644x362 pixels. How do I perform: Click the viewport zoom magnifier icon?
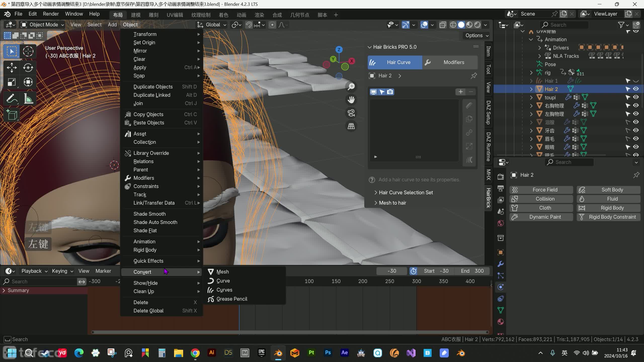click(351, 87)
